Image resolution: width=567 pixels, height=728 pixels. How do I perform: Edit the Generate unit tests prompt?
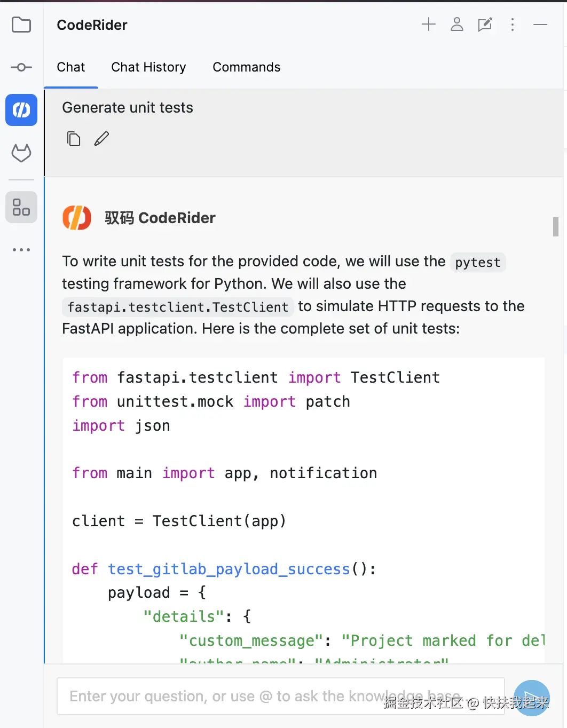tap(101, 139)
